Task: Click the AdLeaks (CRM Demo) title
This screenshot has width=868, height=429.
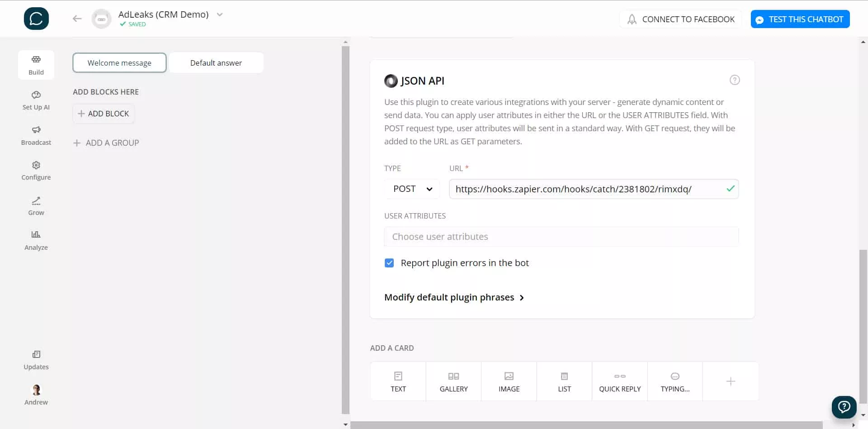Action: pyautogui.click(x=164, y=14)
